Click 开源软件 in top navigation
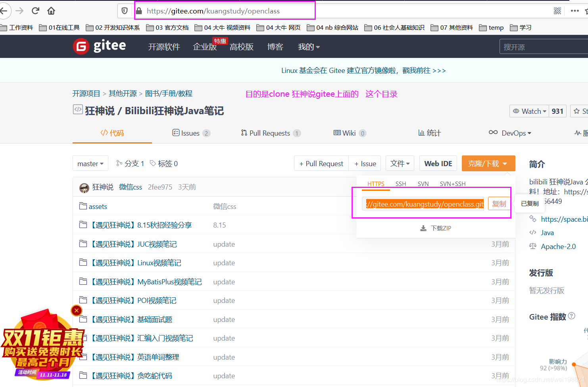This screenshot has height=387, width=588. [x=164, y=47]
